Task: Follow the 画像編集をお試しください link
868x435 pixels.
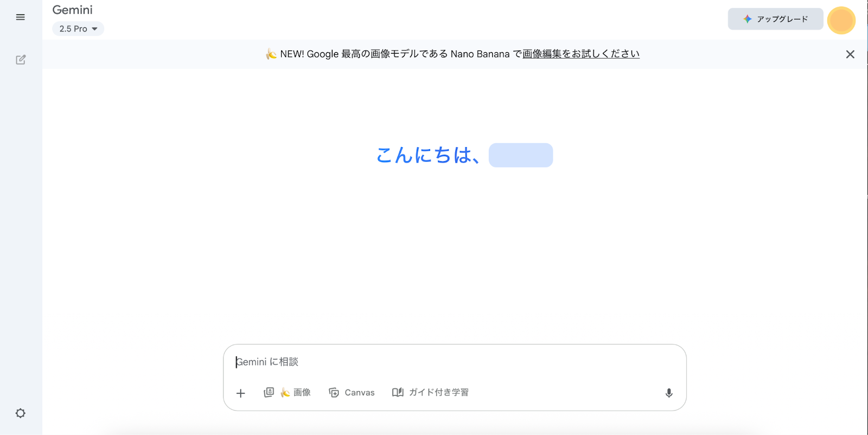Action: coord(580,54)
